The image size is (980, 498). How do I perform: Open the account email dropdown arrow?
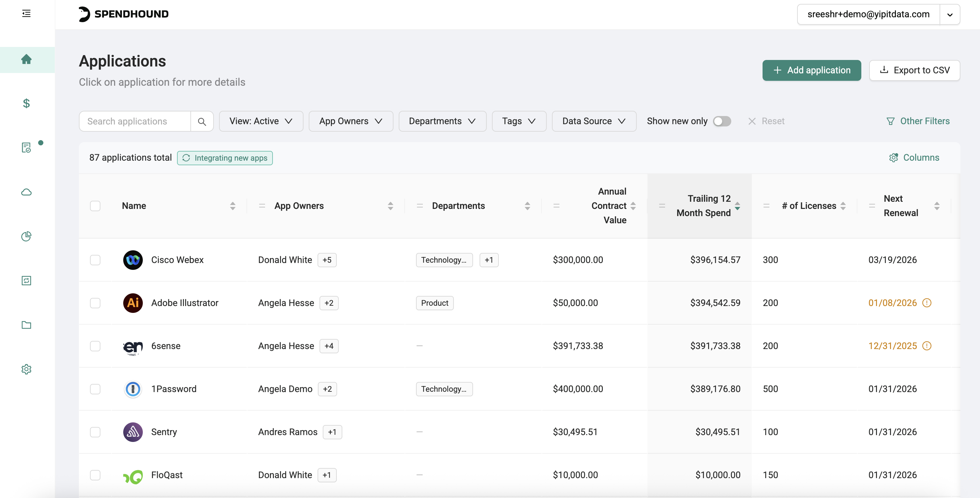pyautogui.click(x=950, y=14)
